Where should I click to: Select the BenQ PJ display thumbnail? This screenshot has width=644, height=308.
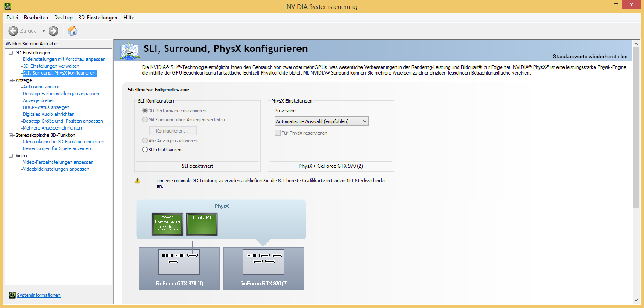(x=202, y=224)
